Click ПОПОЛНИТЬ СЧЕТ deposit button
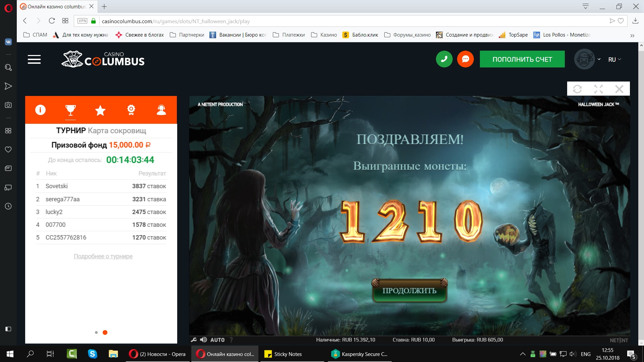The image size is (644, 362). (522, 59)
